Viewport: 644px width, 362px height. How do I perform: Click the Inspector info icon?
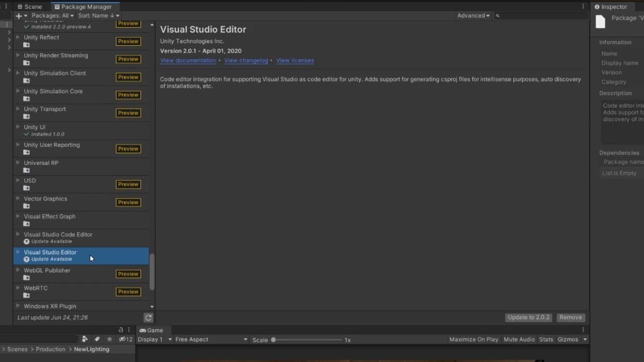pos(597,7)
